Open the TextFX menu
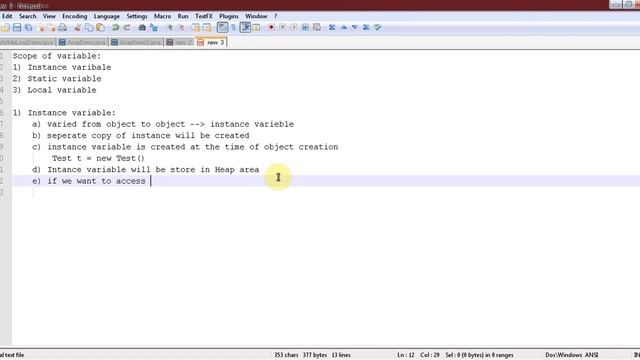Screen dimensions: 640x360 click(x=204, y=16)
